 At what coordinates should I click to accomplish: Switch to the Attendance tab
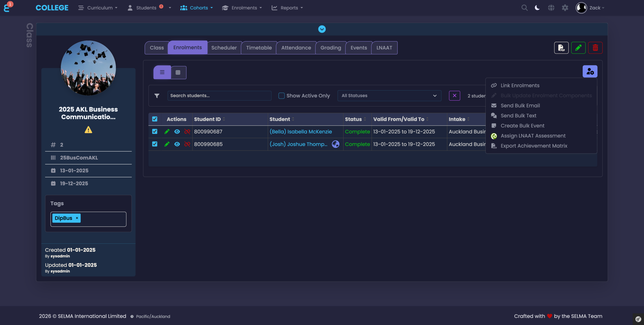pyautogui.click(x=296, y=48)
